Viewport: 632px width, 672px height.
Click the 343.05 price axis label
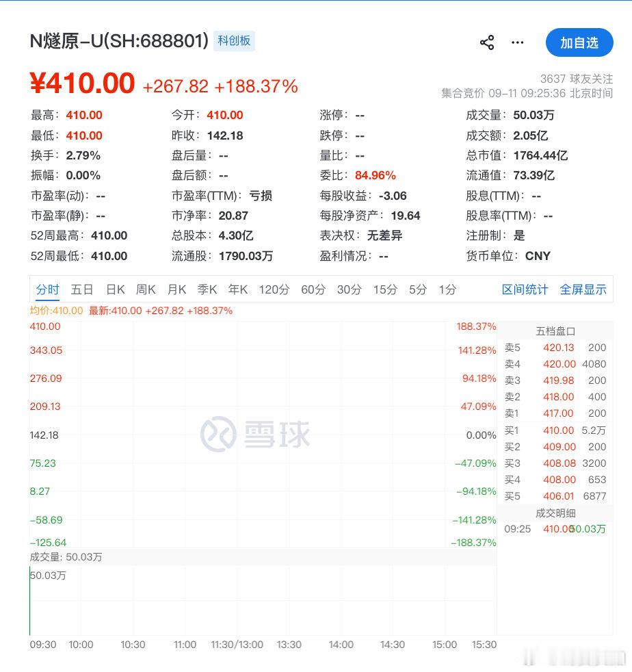click(46, 350)
